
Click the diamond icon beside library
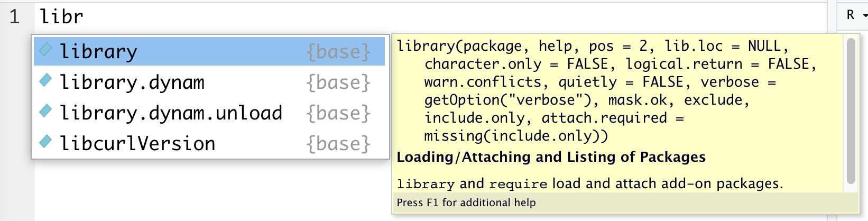click(46, 49)
